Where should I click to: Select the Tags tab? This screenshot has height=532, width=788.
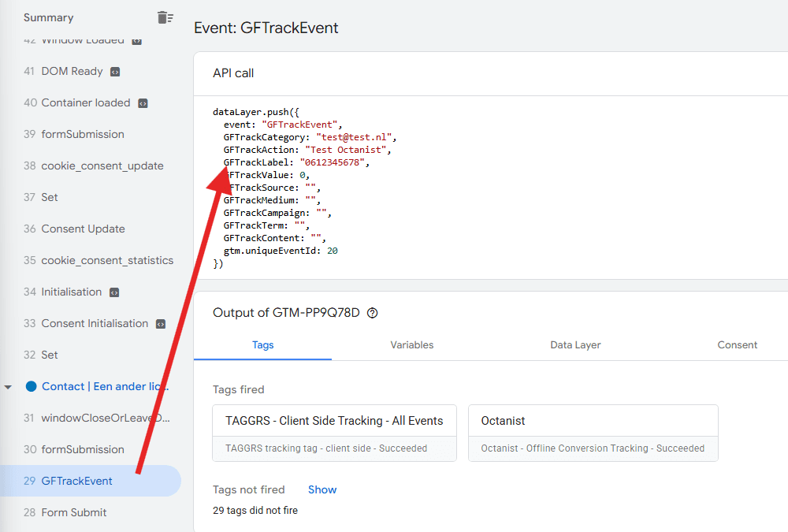click(263, 345)
